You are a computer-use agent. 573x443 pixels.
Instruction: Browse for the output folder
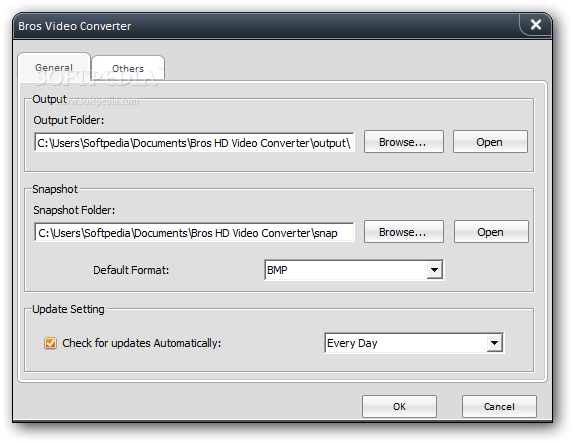(x=403, y=142)
